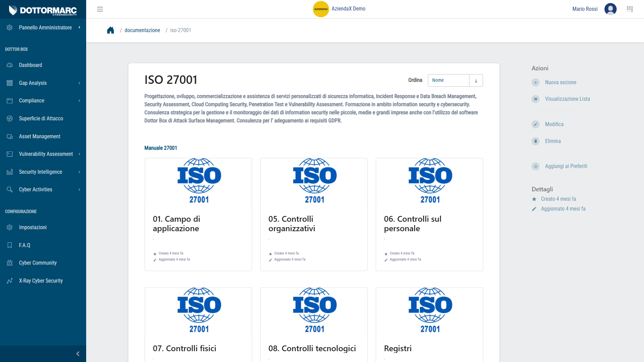
Task: Toggle the hamburger menu icon
Action: click(100, 9)
